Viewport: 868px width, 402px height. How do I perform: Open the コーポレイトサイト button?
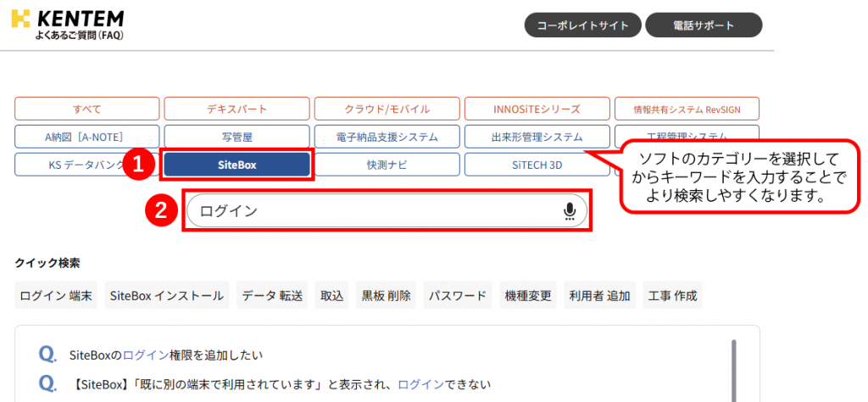(583, 25)
